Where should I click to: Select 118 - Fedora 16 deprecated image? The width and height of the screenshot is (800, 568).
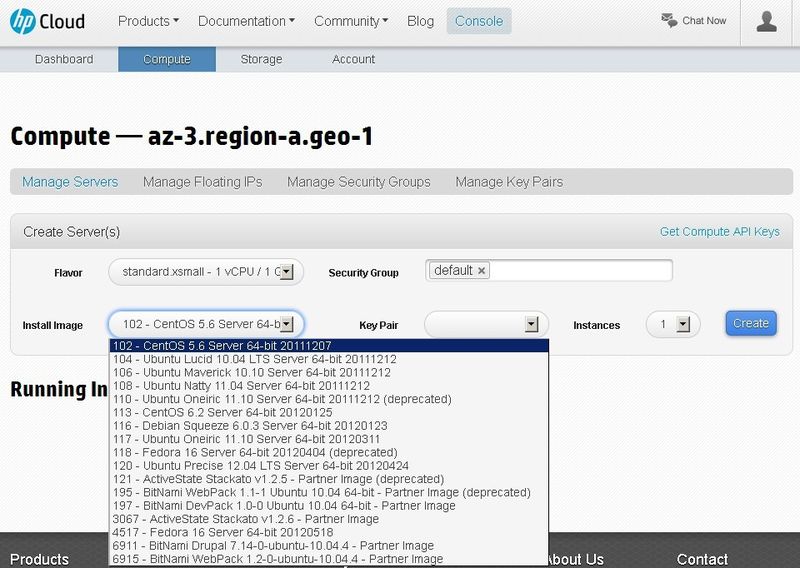tap(329, 452)
